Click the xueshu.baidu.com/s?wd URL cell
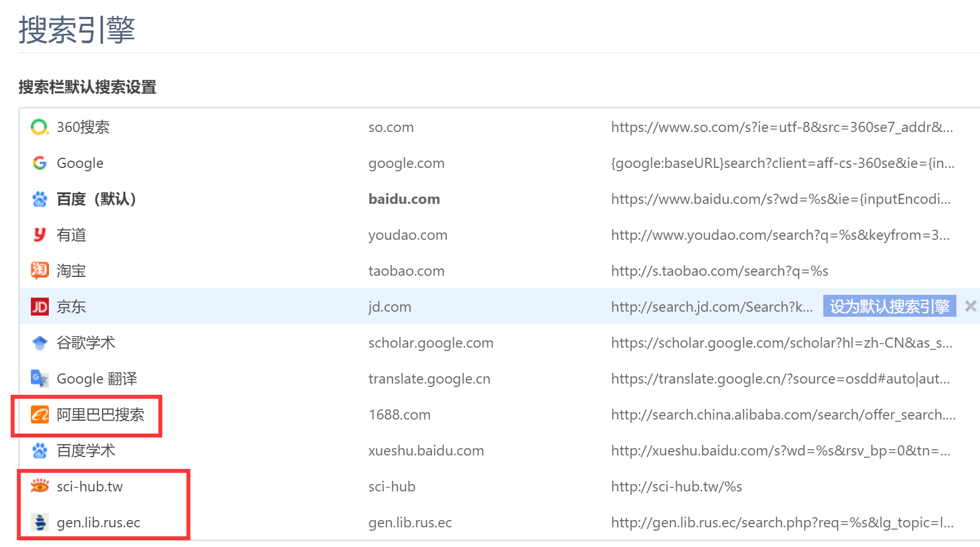This screenshot has height=547, width=980. (781, 451)
